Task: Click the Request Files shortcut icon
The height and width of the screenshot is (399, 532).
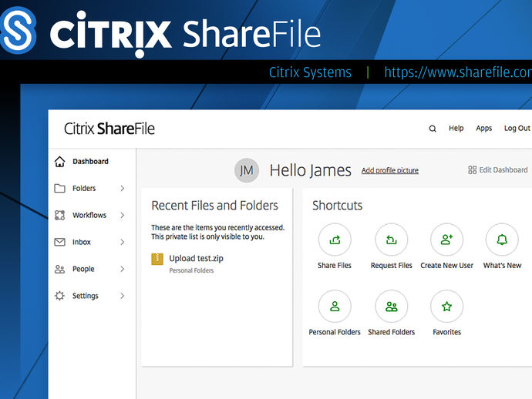Action: (x=391, y=240)
